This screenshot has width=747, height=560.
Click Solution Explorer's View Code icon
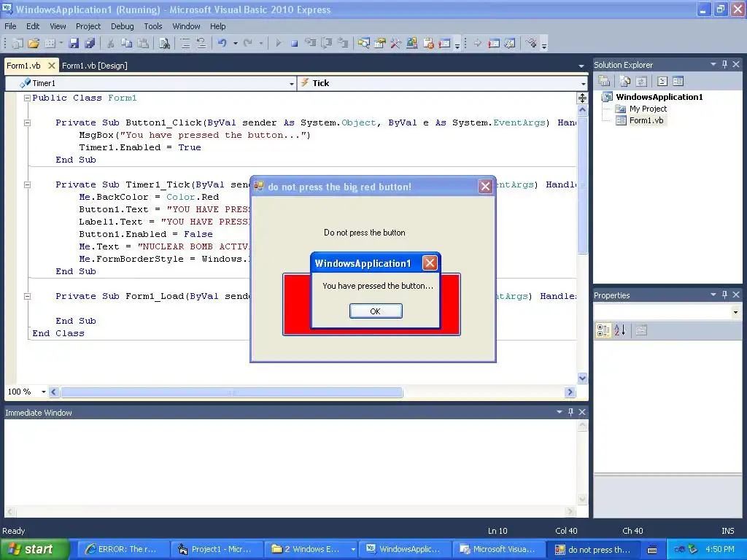click(662, 82)
